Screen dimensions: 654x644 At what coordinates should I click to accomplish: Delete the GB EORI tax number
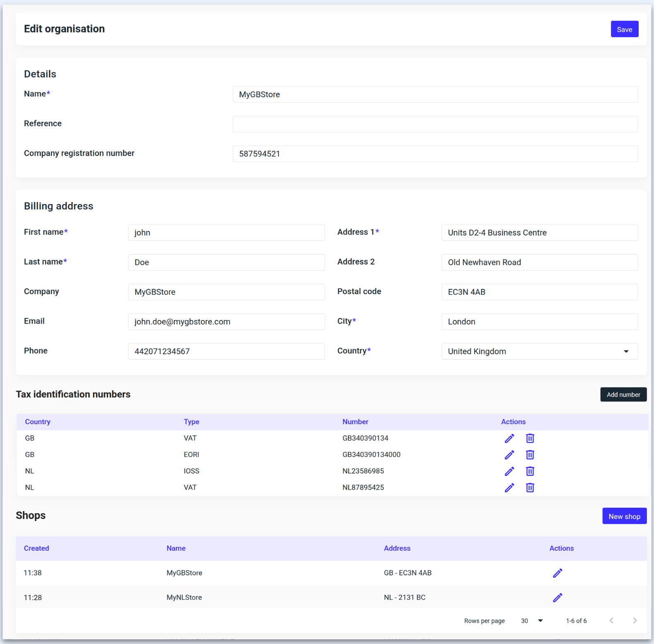tap(530, 455)
